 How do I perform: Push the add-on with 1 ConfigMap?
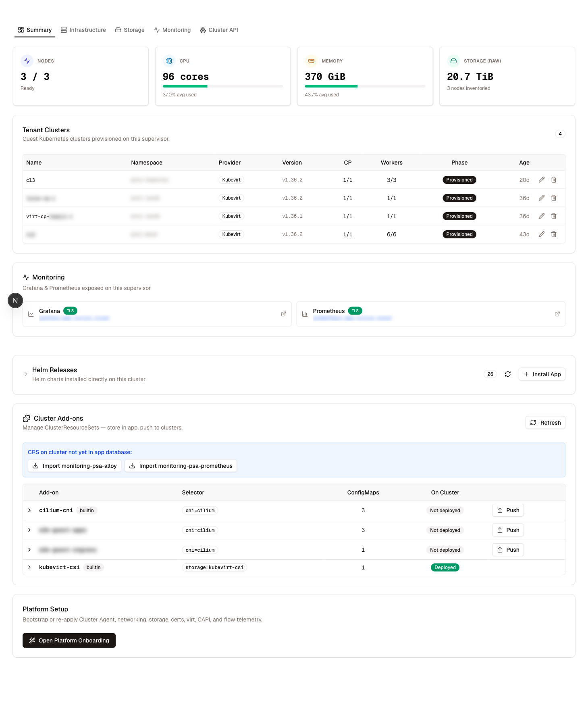(508, 550)
